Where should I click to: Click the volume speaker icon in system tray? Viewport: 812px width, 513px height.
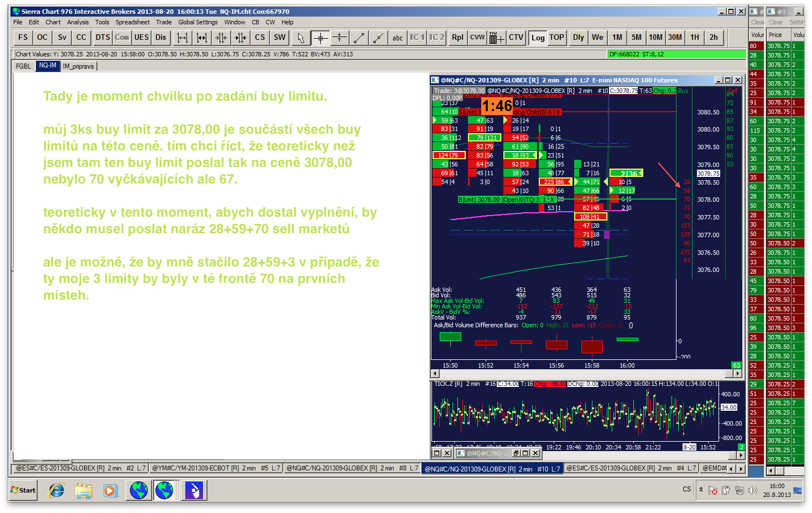click(x=752, y=490)
